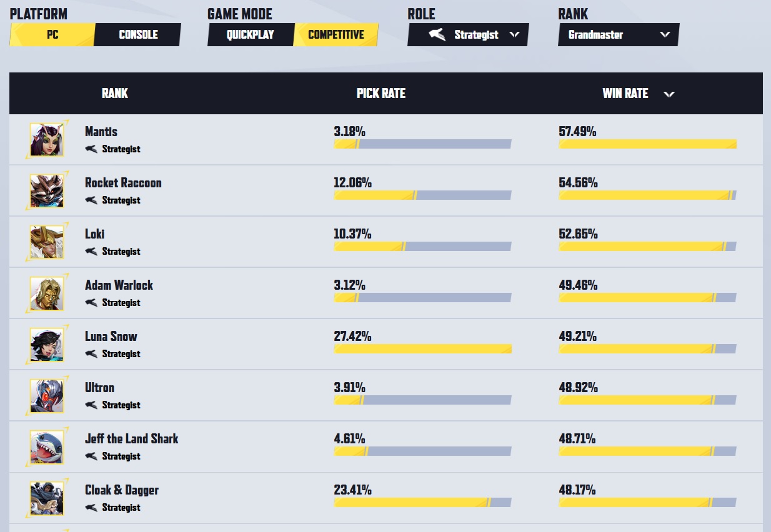The image size is (771, 532).
Task: Open Loki hero avatar
Action: 47,242
